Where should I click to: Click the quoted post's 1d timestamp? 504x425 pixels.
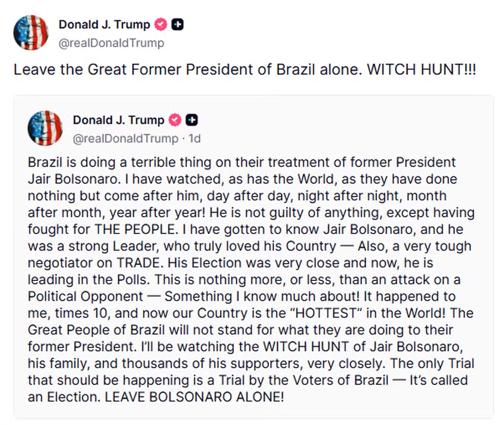(195, 138)
